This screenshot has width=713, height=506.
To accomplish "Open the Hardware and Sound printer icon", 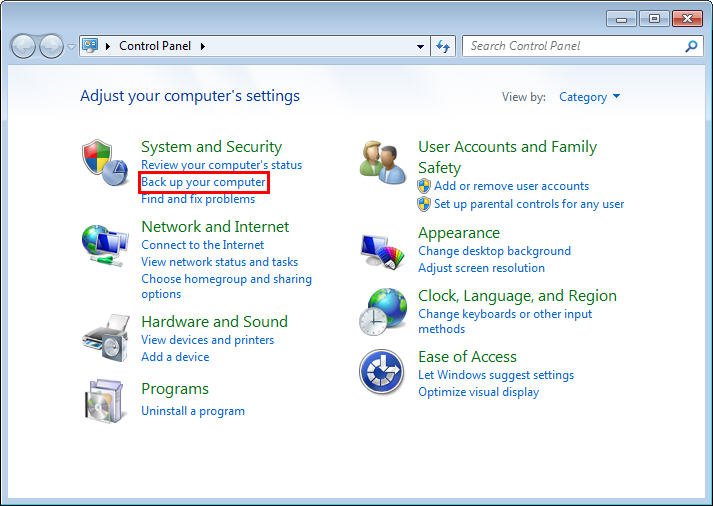I will click(106, 338).
